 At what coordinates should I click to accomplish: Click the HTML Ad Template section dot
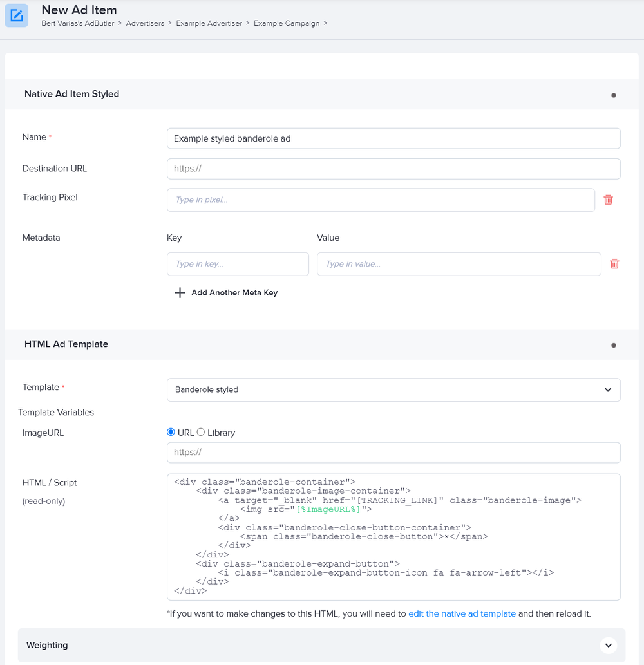(x=614, y=345)
